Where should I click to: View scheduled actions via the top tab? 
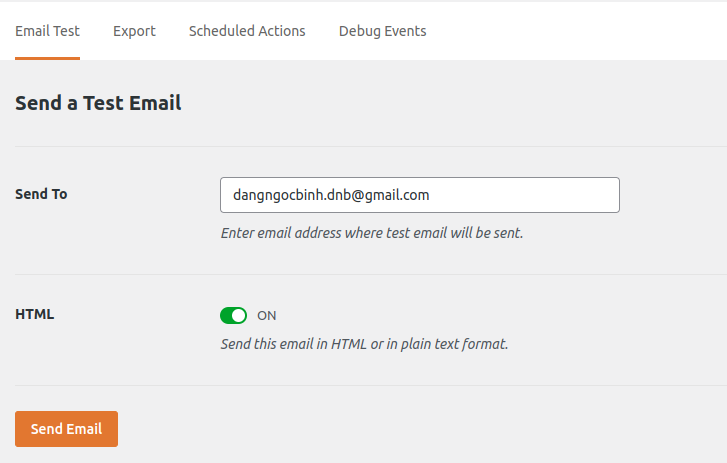click(x=247, y=31)
